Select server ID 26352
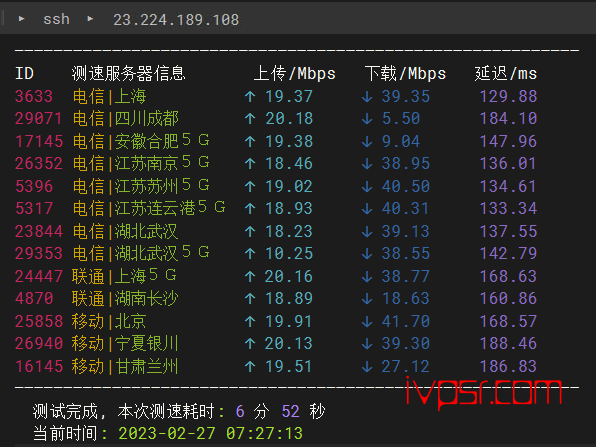The width and height of the screenshot is (596, 447). [x=38, y=163]
